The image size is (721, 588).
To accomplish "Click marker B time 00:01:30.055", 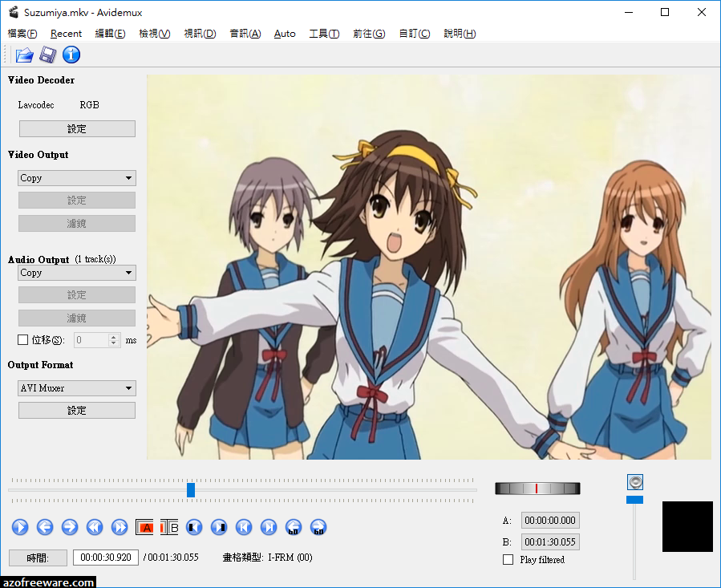I will coord(550,542).
